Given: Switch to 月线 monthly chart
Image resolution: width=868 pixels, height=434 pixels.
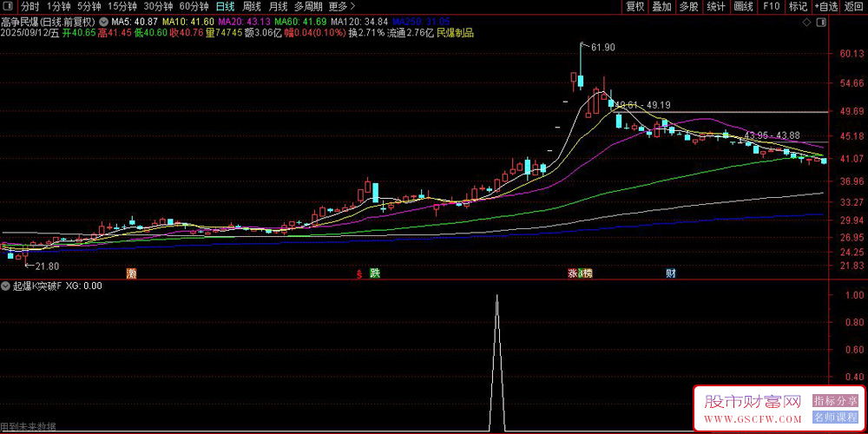Looking at the screenshot, I should point(278,7).
